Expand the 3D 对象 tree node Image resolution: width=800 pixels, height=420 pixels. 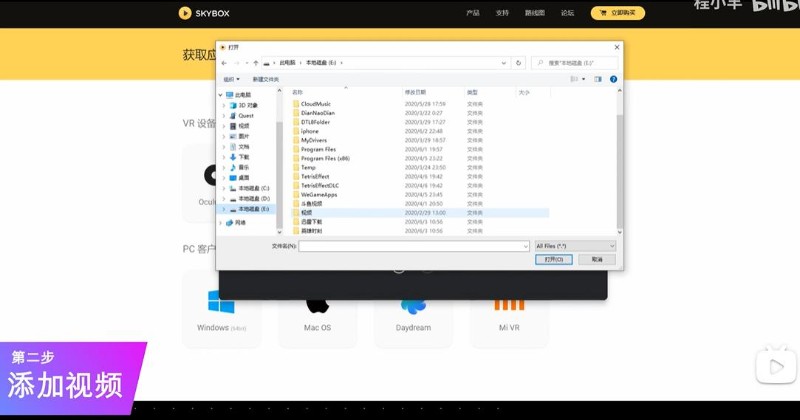click(224, 105)
